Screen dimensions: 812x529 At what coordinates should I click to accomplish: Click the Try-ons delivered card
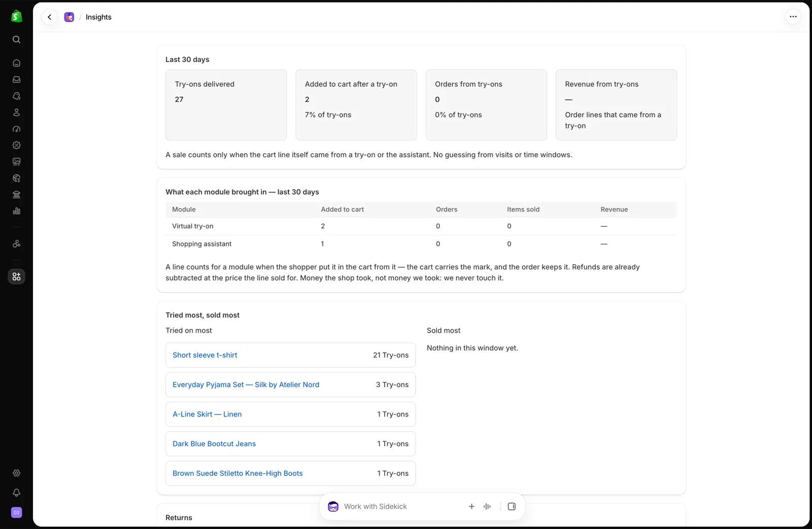(226, 105)
